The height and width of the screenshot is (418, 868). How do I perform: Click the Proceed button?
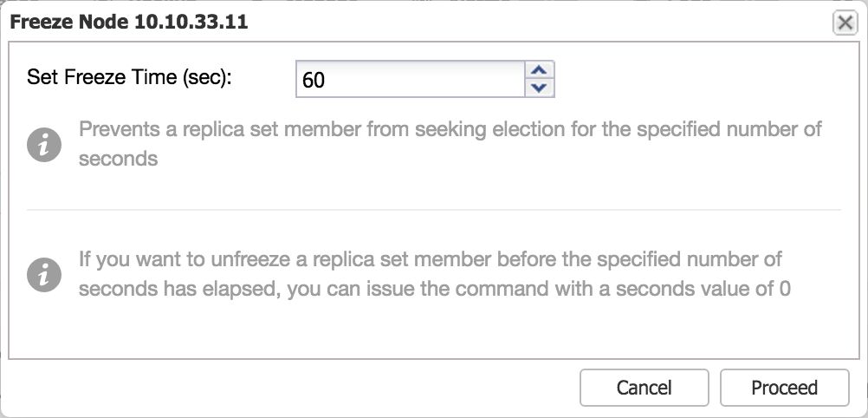pos(785,387)
